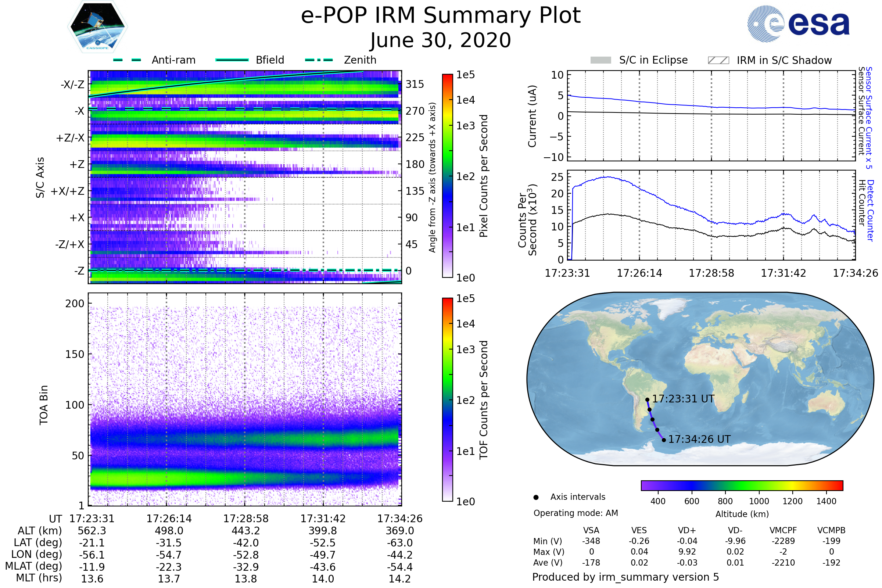
Task: Click the IRM in S/C Shadow hatched swatch
Action: 718,60
